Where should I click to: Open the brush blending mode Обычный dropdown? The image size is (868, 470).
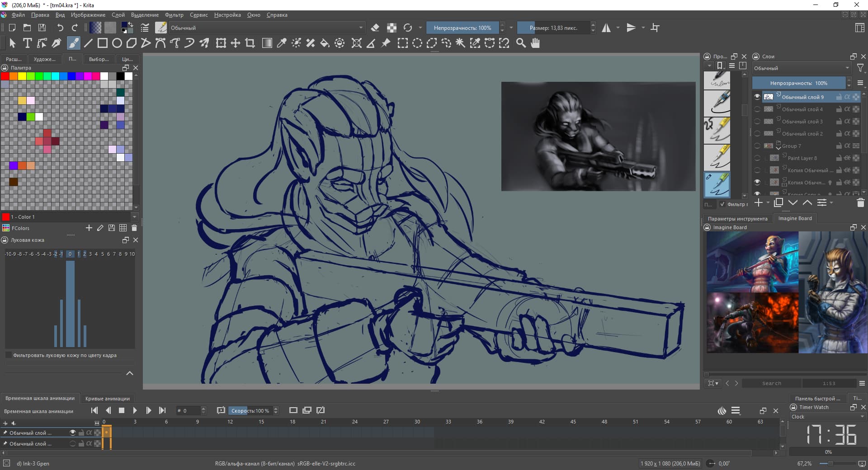click(x=267, y=28)
